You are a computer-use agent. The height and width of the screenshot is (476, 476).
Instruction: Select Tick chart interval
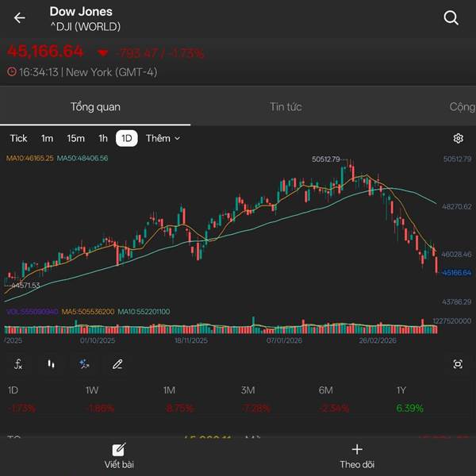18,138
